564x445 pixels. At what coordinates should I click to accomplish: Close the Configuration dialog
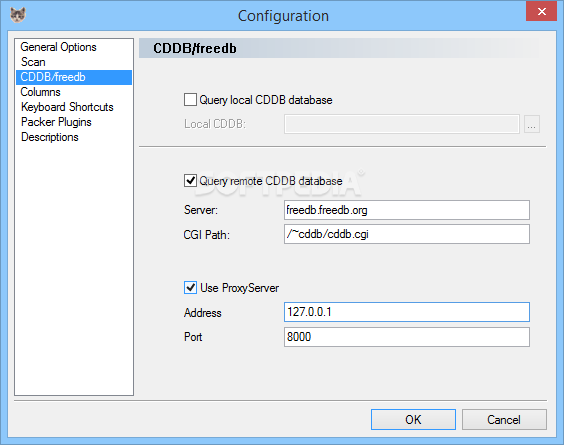[x=541, y=12]
